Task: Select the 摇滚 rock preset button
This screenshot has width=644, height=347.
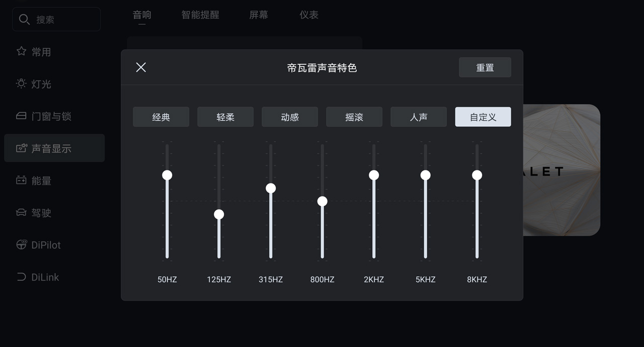Action: point(354,117)
